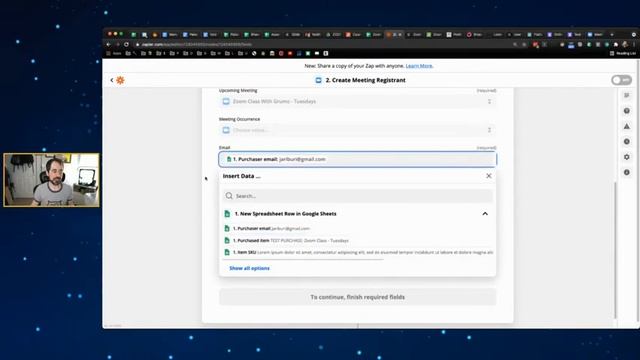Screen dimensions: 640x360
Task: Open a new browser tab with plus
Action: pos(611,35)
